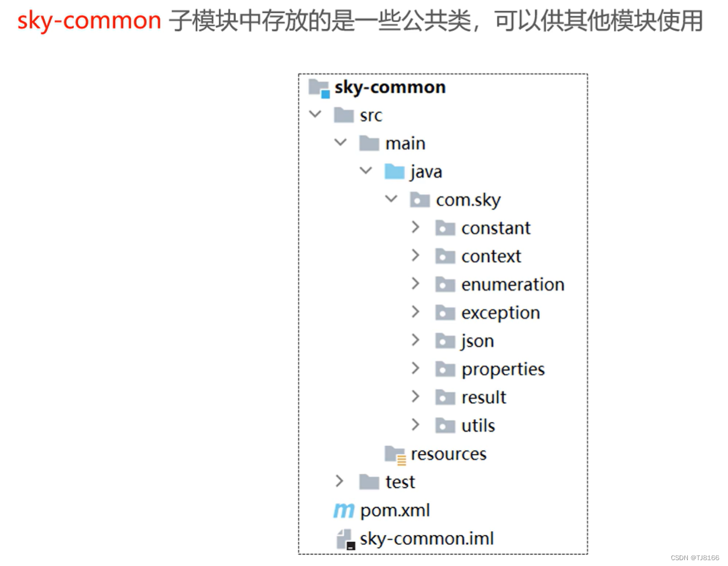This screenshot has height=566, width=728.
Task: Select the context tree item
Action: point(491,255)
